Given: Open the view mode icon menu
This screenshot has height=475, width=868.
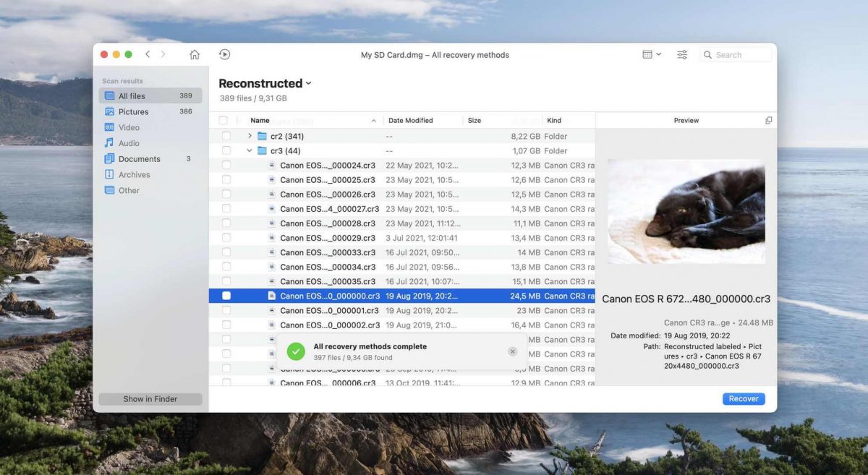Looking at the screenshot, I should click(x=651, y=55).
